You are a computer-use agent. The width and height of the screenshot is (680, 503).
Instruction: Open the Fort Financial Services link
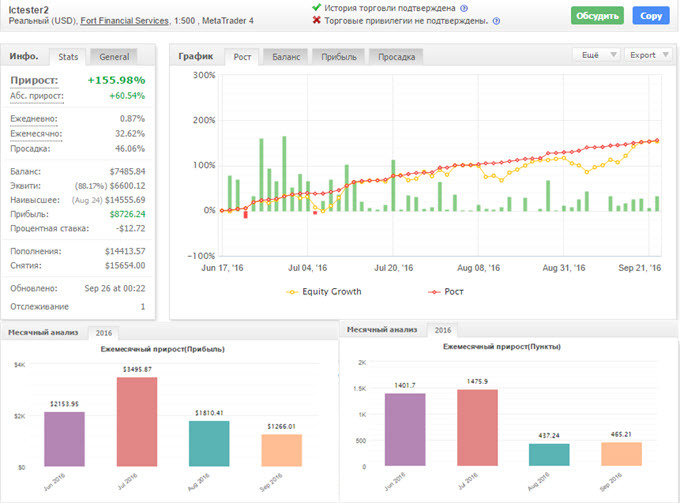(x=124, y=20)
